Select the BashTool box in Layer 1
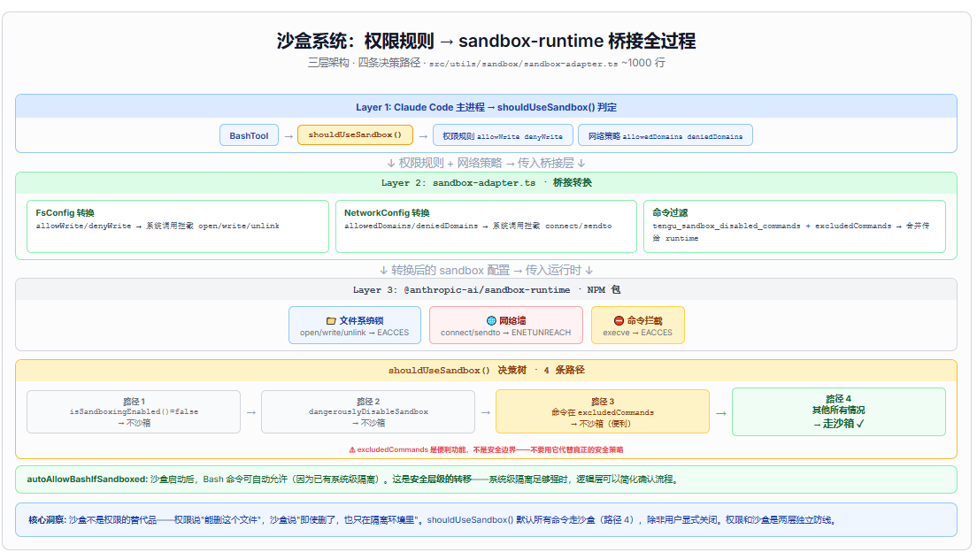This screenshot has width=977, height=560. (249, 135)
